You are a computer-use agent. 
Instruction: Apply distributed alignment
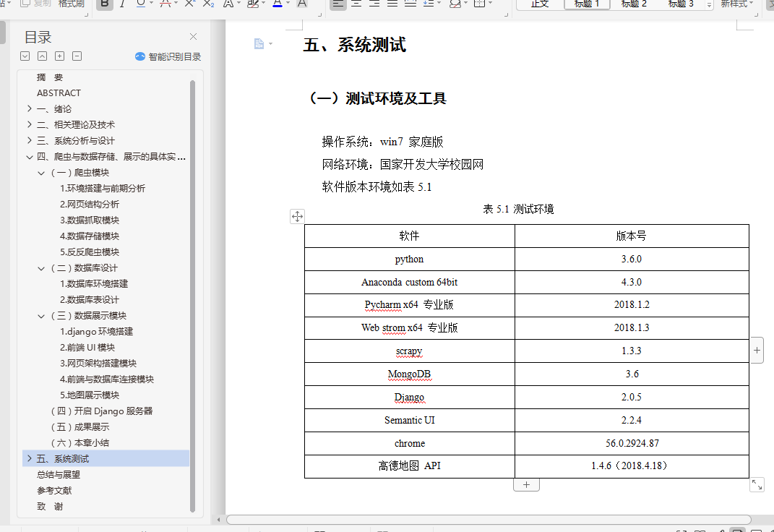tap(410, 4)
